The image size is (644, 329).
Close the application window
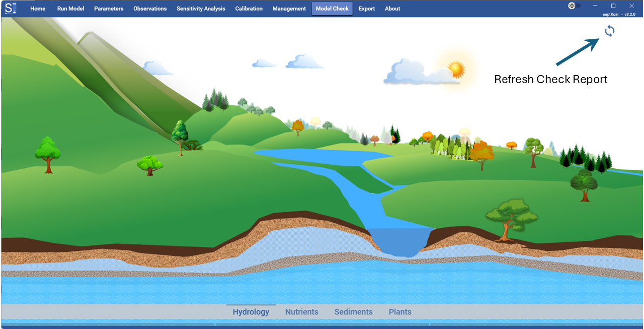(x=632, y=6)
